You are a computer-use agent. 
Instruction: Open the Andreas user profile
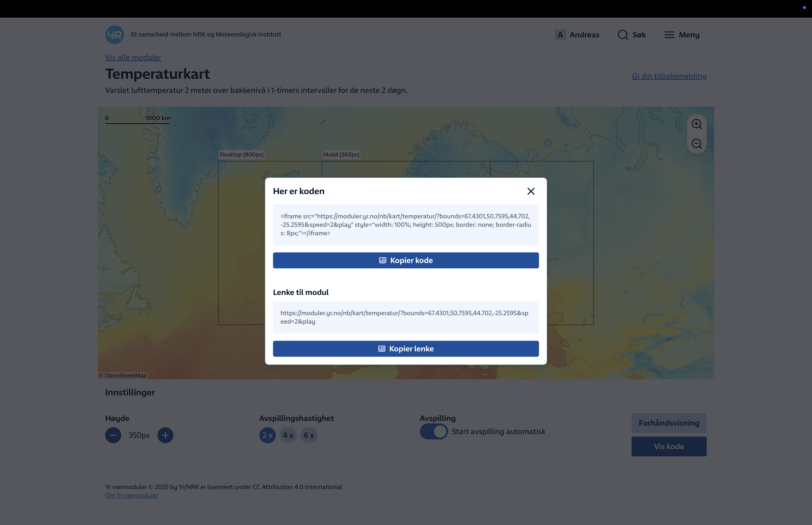[x=577, y=35]
